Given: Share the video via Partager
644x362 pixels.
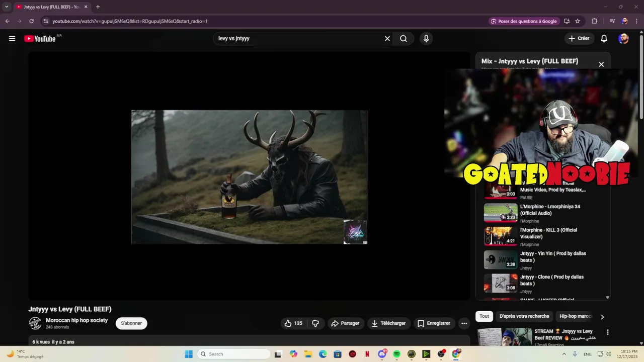Looking at the screenshot, I should point(345,323).
